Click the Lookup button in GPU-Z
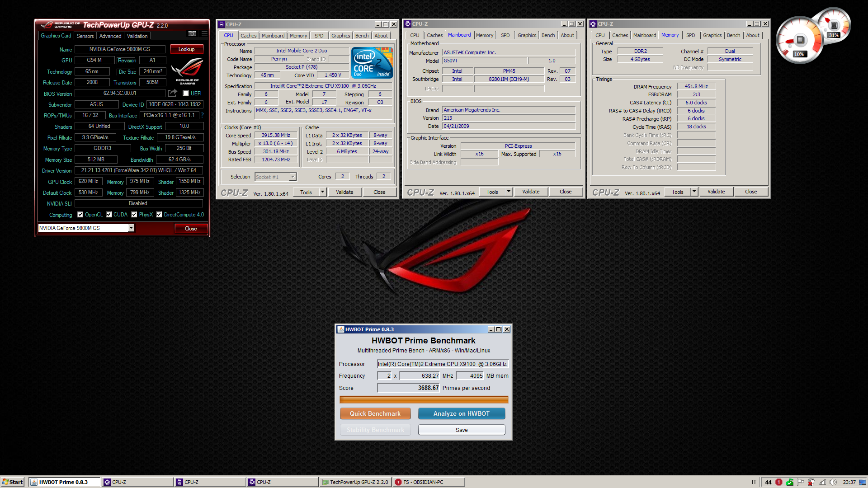The image size is (868, 488). pos(186,49)
